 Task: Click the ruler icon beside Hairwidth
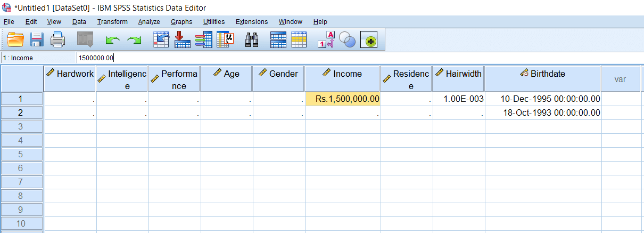[440, 73]
